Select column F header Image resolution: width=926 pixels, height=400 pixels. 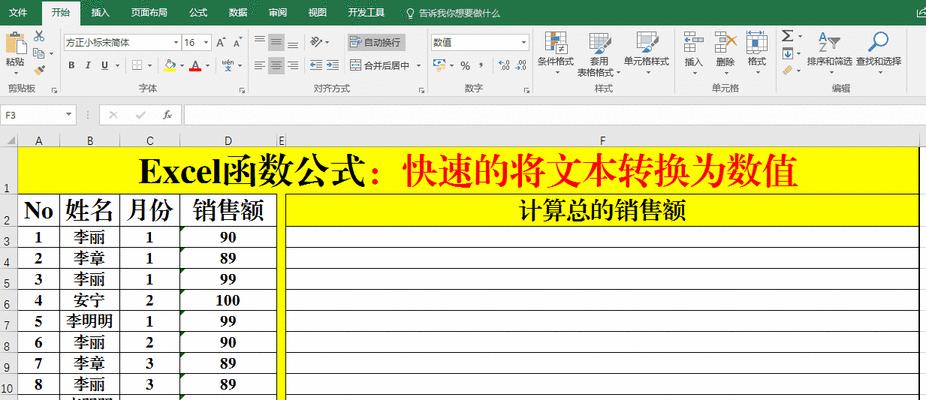(x=602, y=140)
